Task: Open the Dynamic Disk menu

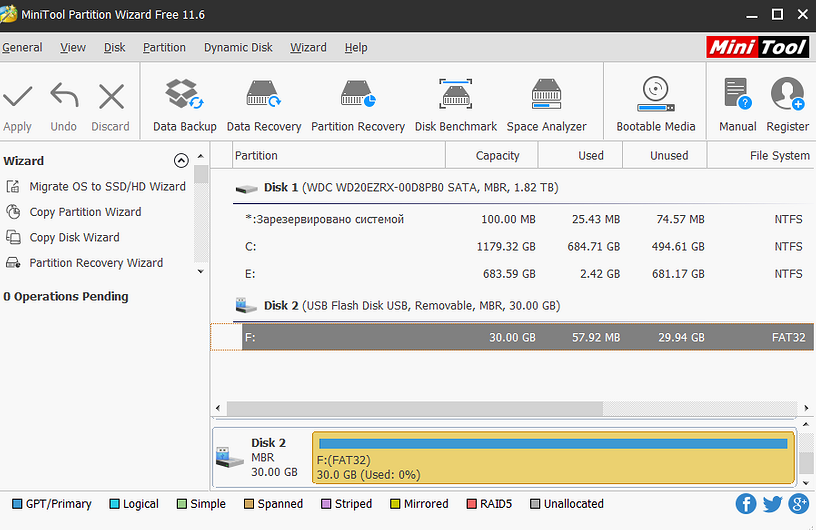Action: 238,47
